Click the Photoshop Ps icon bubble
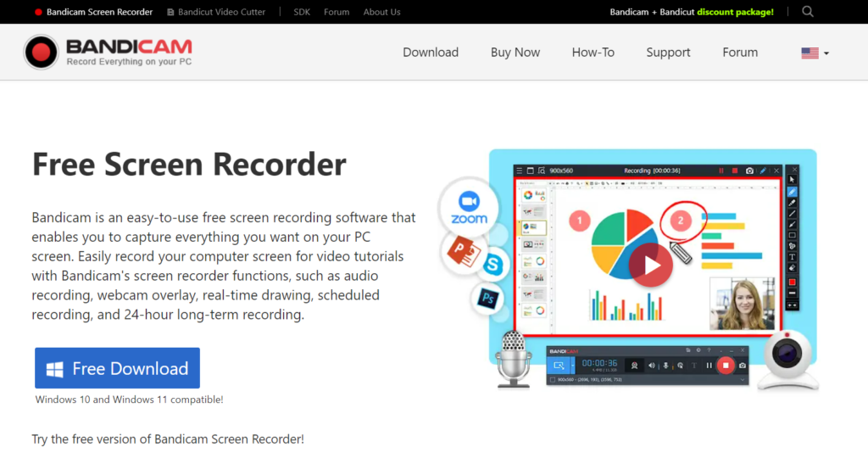Image resolution: width=868 pixels, height=475 pixels. pyautogui.click(x=487, y=299)
